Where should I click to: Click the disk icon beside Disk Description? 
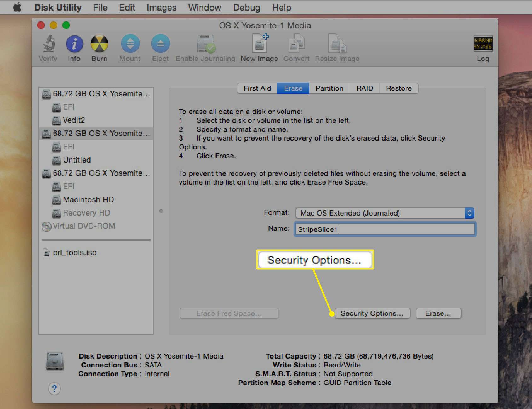click(55, 361)
